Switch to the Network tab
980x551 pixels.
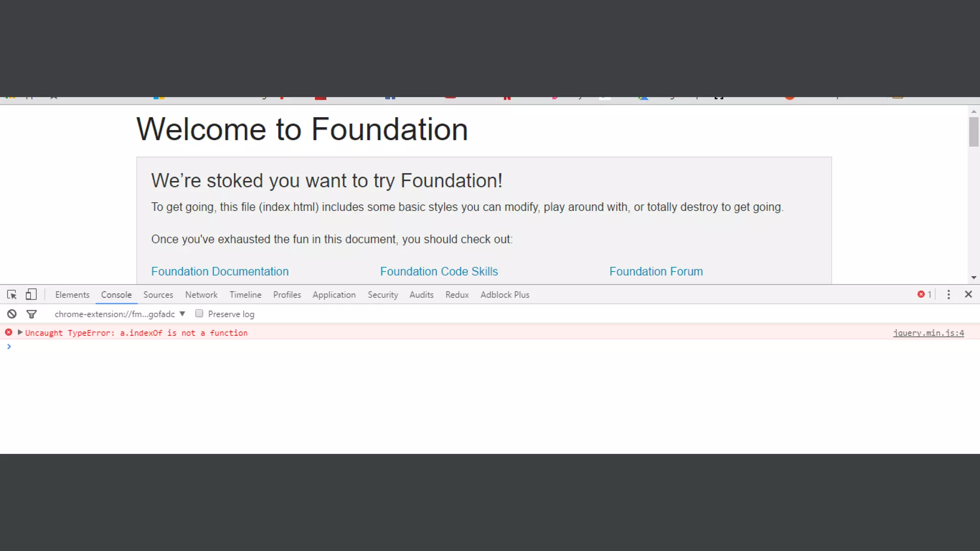(x=201, y=295)
